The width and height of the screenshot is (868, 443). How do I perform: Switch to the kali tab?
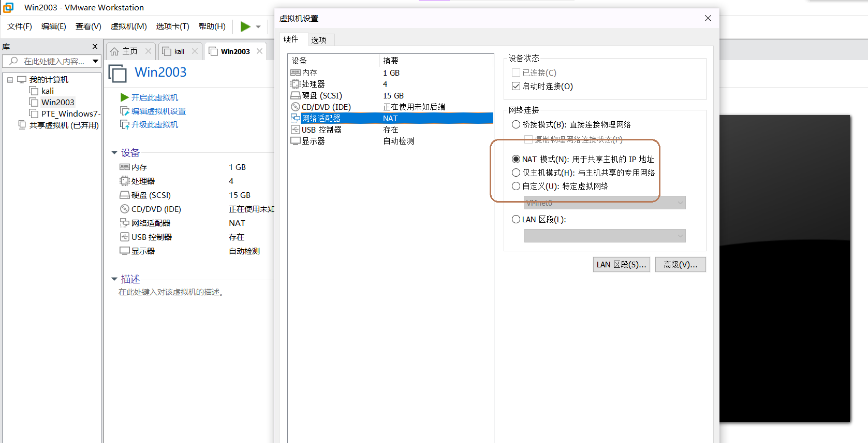(x=179, y=51)
